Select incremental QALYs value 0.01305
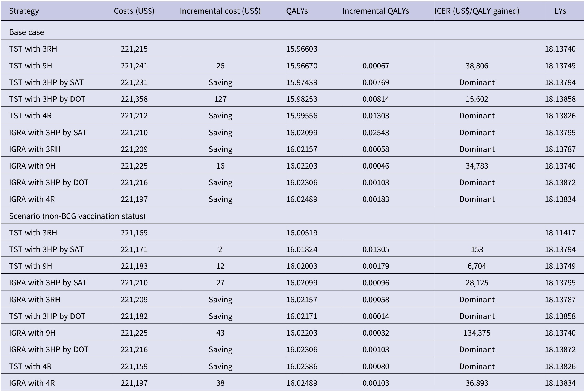Viewport: 585px width, 392px height. coord(376,249)
